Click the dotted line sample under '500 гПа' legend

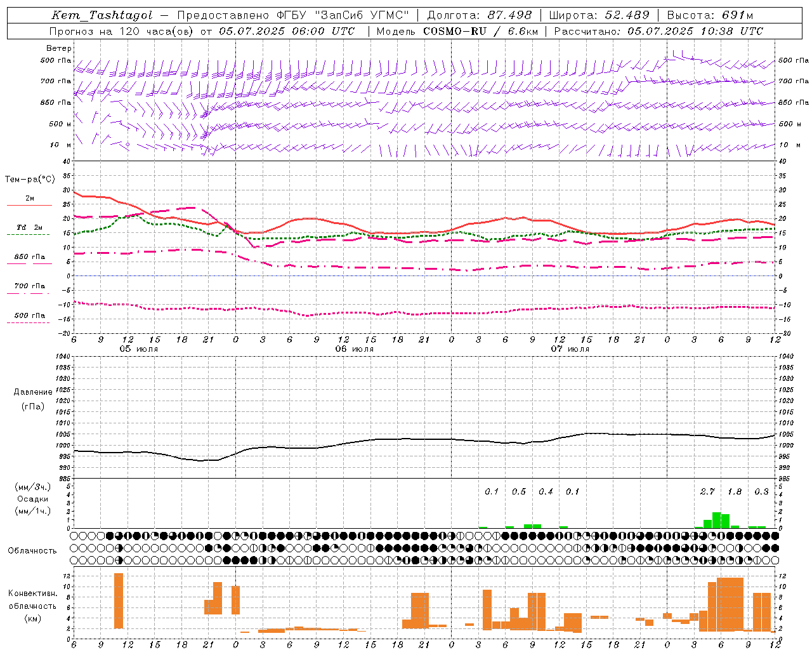click(29, 322)
